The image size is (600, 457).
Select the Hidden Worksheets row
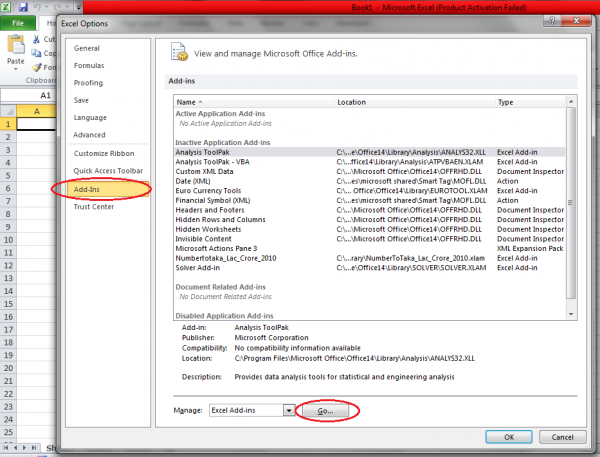370,229
